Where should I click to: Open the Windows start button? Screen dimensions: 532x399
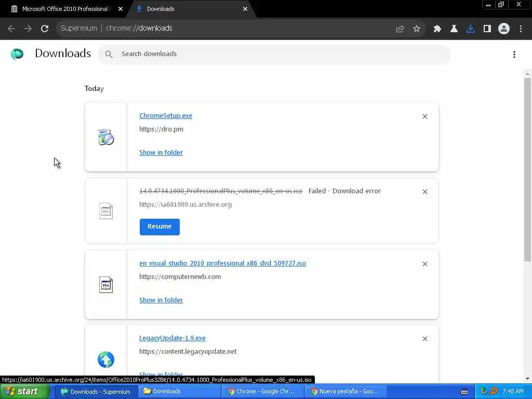24,392
